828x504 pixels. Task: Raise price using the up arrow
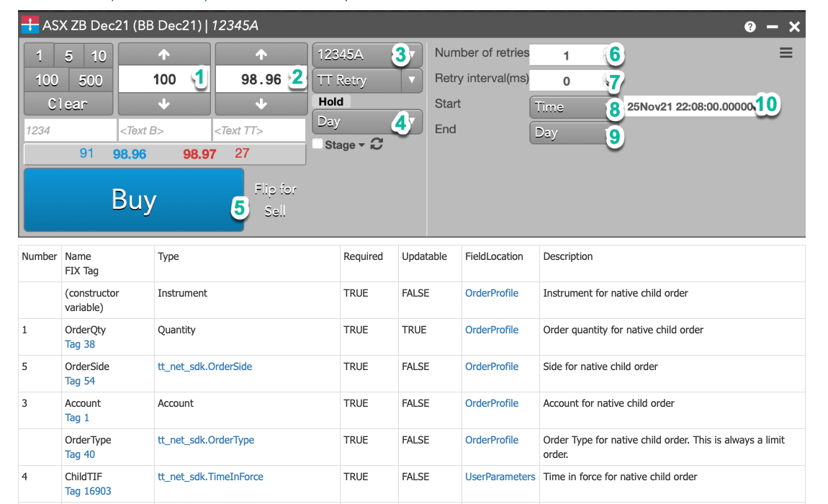click(x=261, y=55)
